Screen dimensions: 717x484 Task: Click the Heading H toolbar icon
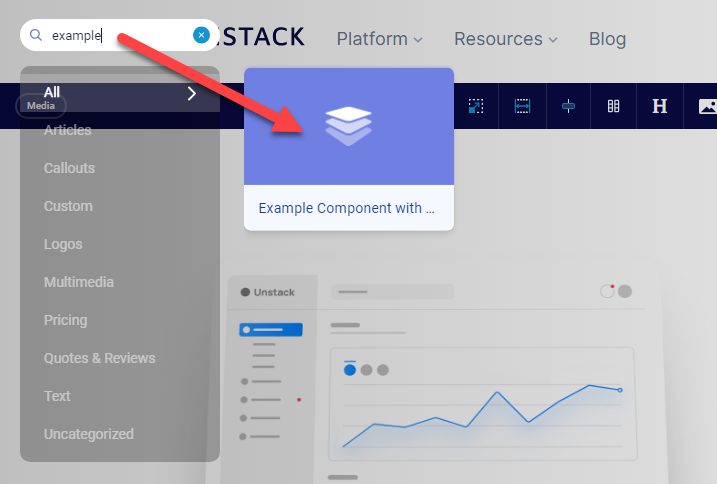(x=659, y=106)
